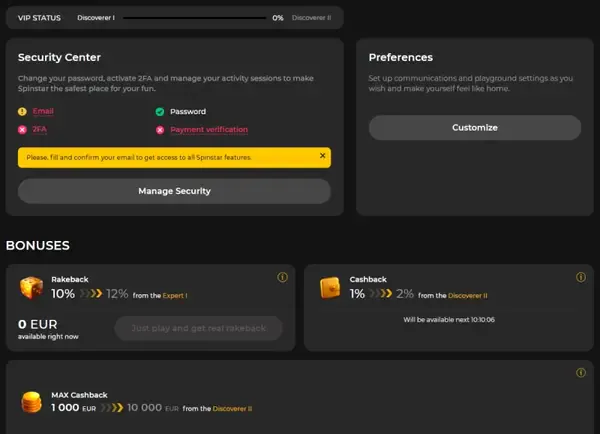Click the red cross icon beside 2FA
The width and height of the screenshot is (600, 434).
[22, 129]
